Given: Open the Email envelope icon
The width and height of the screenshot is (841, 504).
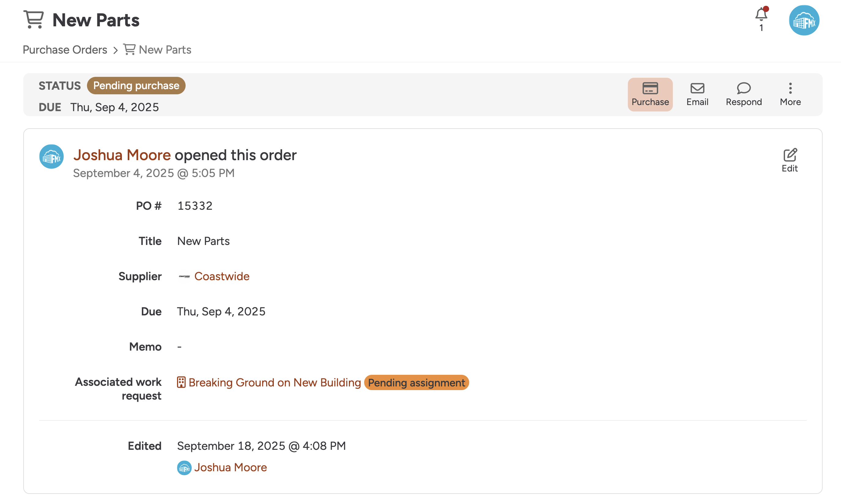Looking at the screenshot, I should click(697, 88).
